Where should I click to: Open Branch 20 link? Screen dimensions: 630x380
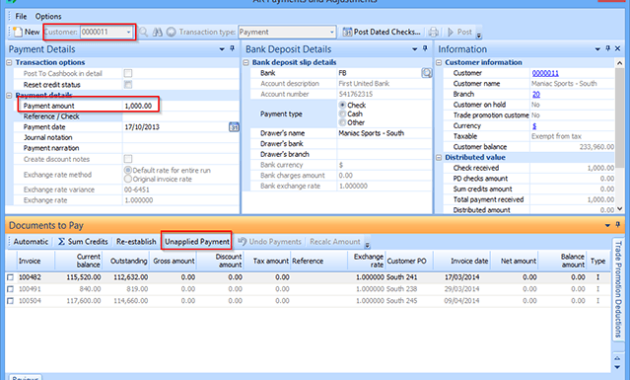click(x=536, y=94)
